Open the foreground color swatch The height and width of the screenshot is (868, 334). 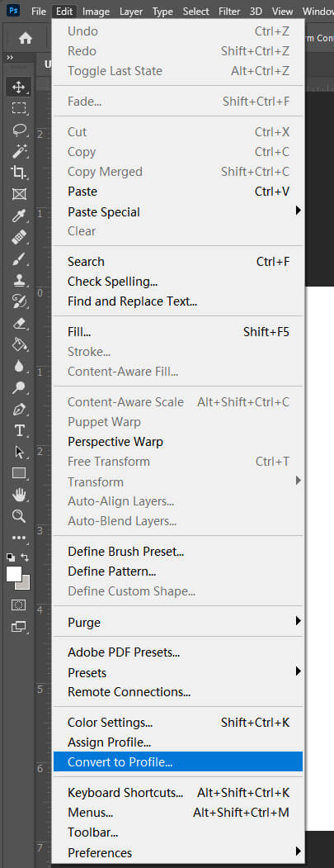14,573
